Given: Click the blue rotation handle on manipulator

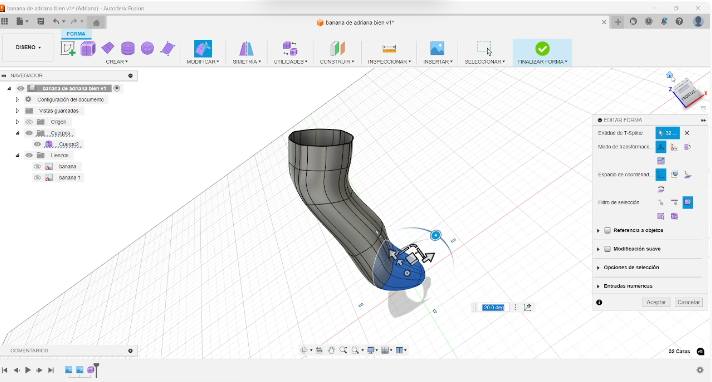Looking at the screenshot, I should [435, 235].
